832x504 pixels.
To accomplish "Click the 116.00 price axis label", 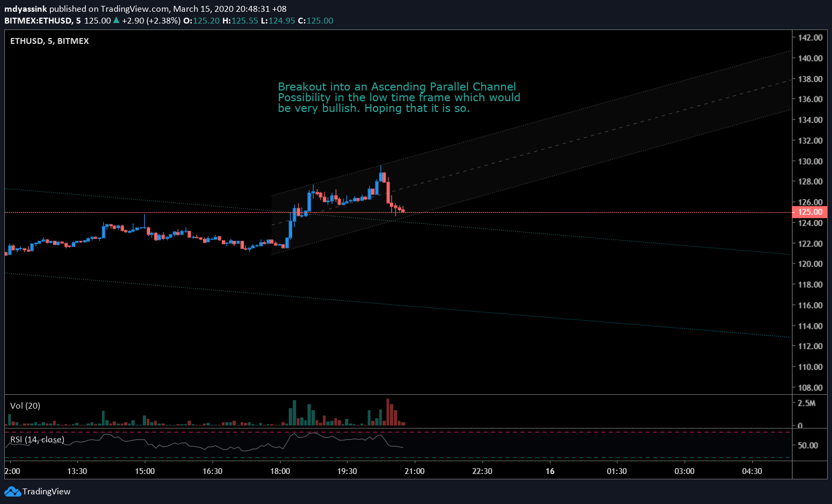I will coord(810,305).
